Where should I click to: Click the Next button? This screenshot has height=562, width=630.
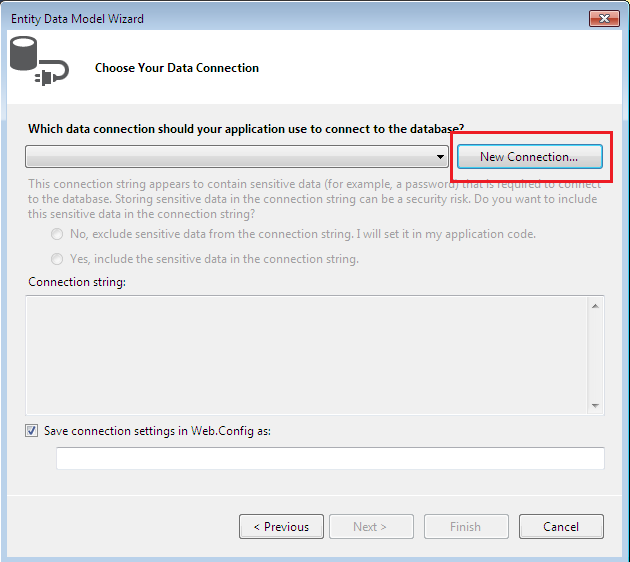coord(371,527)
